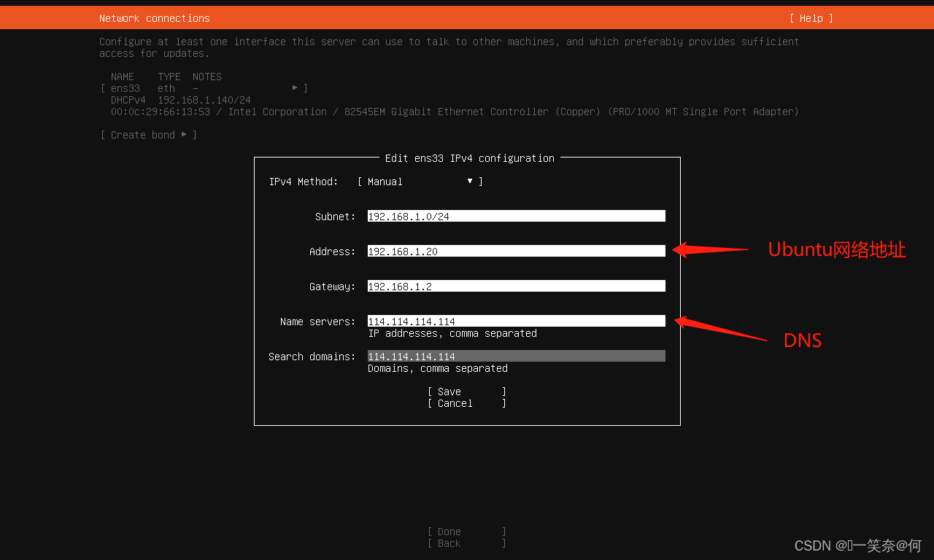Click the Name servers input field
The width and height of the screenshot is (934, 560).
(517, 322)
